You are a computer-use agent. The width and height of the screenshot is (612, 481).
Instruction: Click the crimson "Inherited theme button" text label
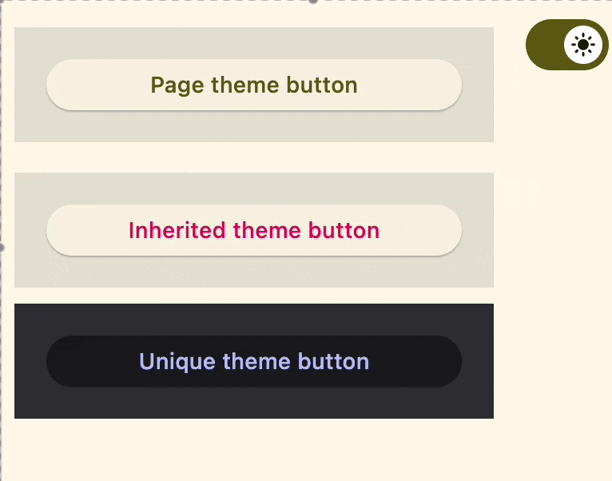click(x=254, y=230)
